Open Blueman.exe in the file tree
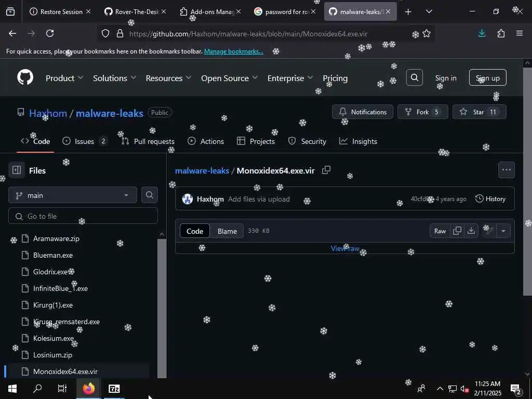This screenshot has width=532, height=399. tap(53, 255)
